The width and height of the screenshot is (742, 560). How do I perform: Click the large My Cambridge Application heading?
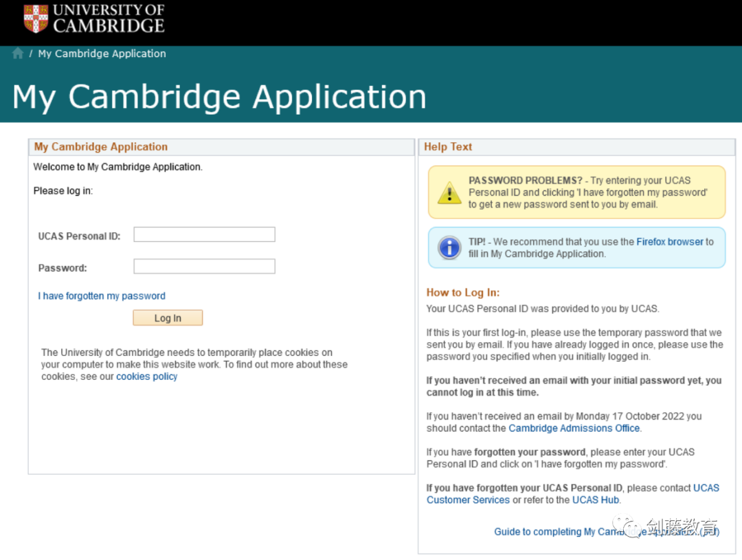[x=219, y=97]
